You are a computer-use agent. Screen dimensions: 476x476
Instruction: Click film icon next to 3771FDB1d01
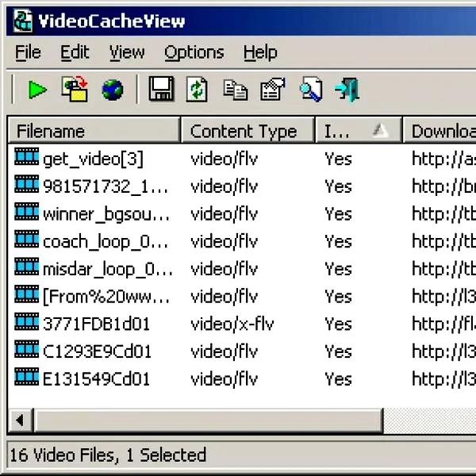pos(27,321)
